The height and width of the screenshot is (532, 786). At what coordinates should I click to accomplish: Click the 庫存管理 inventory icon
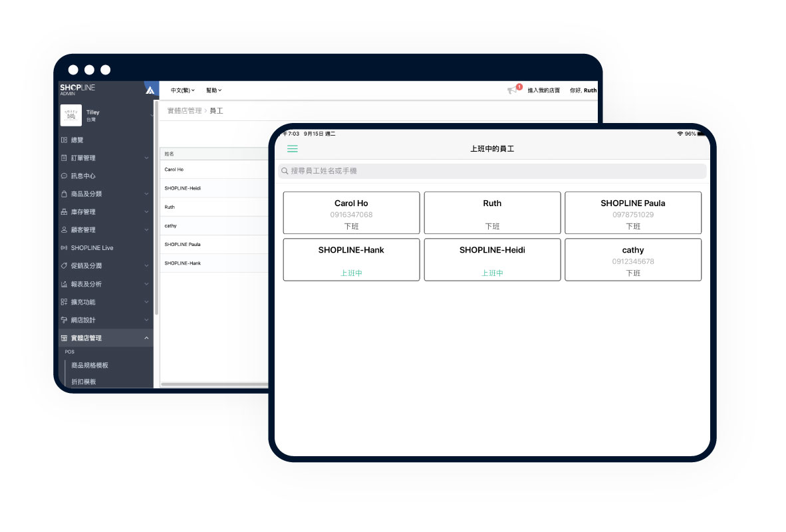[x=64, y=212]
